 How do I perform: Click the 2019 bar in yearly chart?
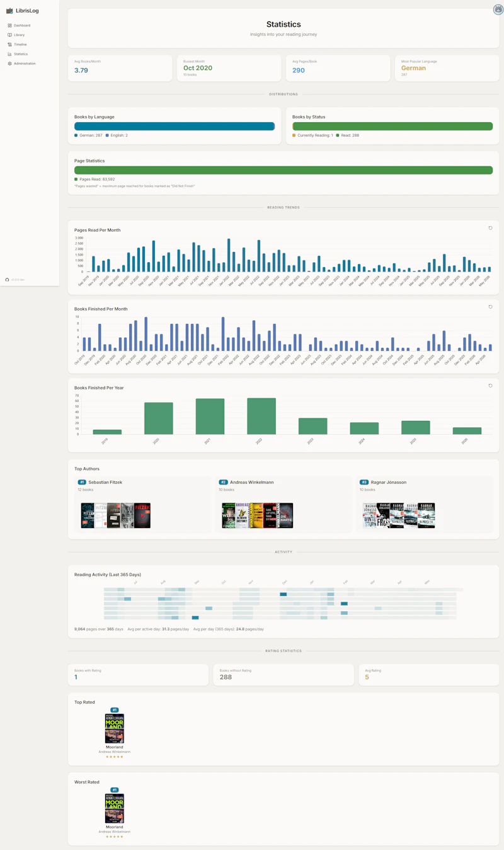[x=108, y=432]
